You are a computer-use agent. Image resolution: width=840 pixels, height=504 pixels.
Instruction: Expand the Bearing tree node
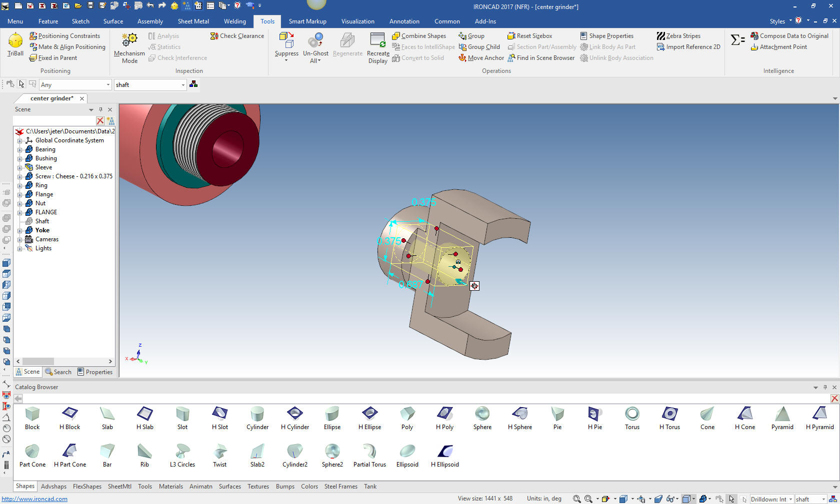pos(20,150)
